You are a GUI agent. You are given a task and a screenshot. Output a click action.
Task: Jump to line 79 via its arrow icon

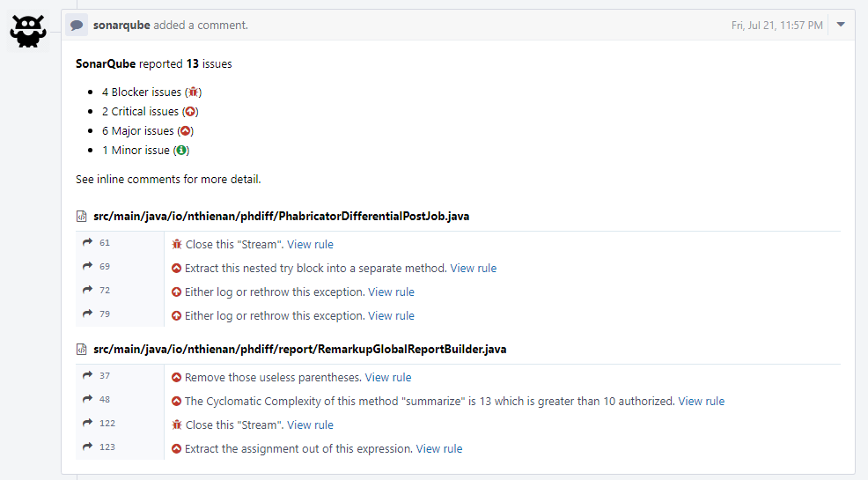(x=87, y=314)
